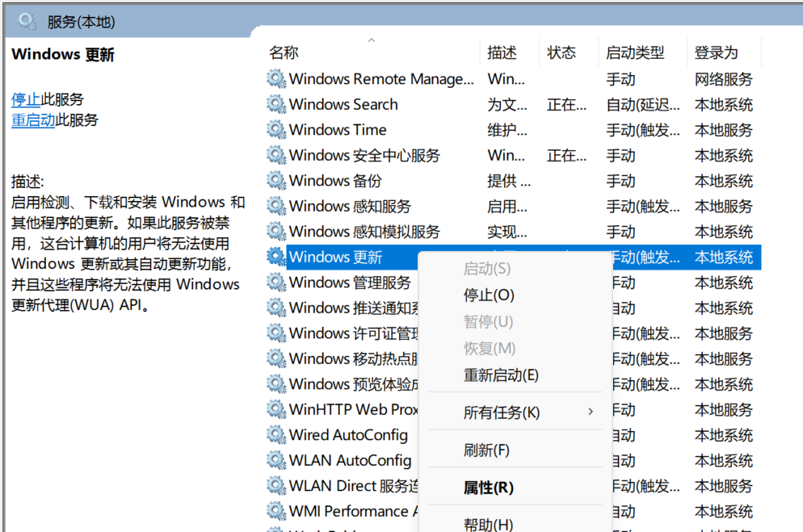Select the Windows 管理服务 row
The image size is (803, 532).
coord(513,283)
